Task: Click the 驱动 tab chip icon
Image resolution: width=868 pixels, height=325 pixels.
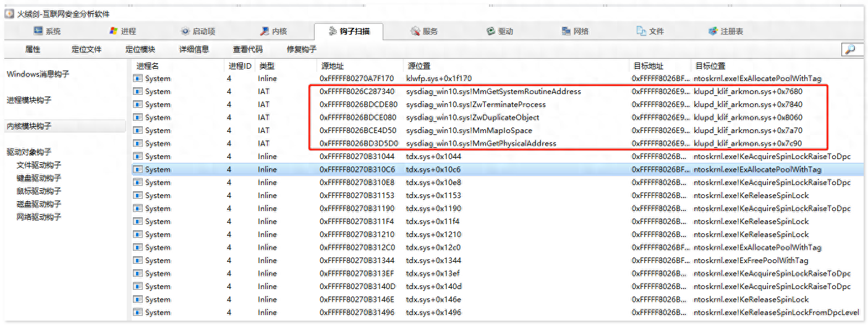Action: tap(491, 31)
